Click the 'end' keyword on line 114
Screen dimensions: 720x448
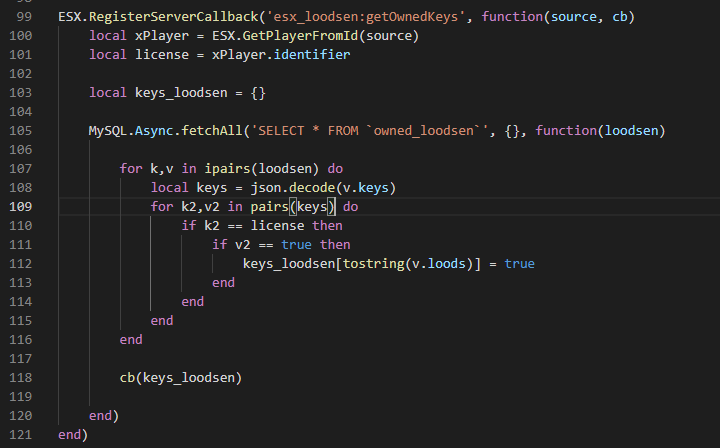[192, 302]
